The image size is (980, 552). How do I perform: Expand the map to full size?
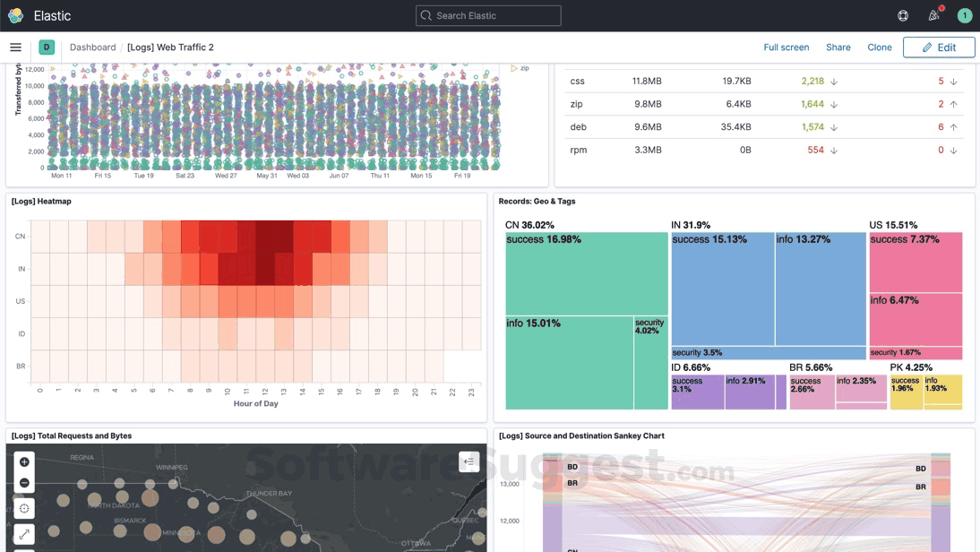click(23, 532)
